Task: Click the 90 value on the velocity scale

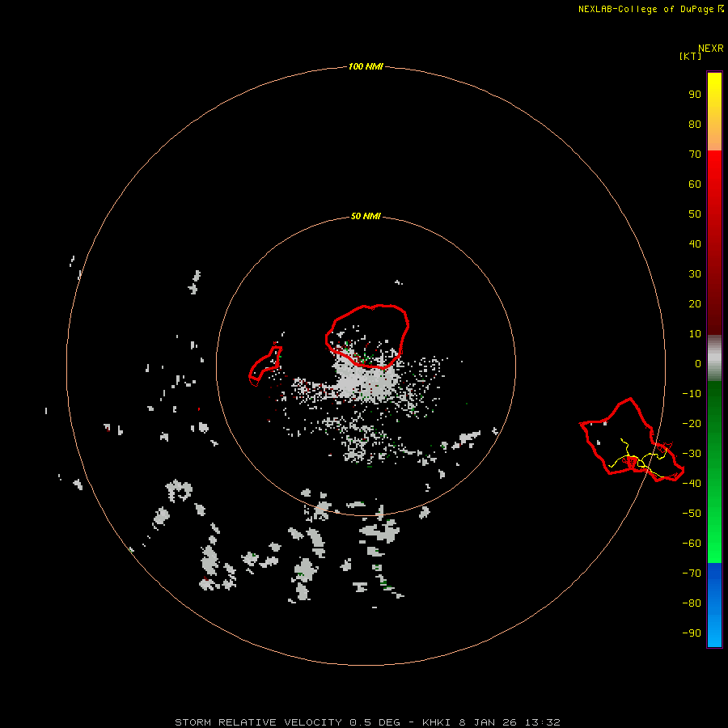Action: click(695, 95)
